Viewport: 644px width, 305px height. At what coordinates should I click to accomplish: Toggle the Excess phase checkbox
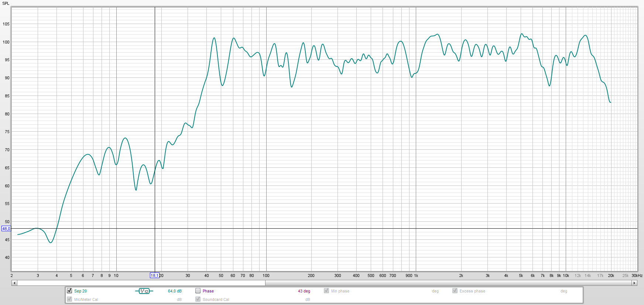(x=455, y=291)
